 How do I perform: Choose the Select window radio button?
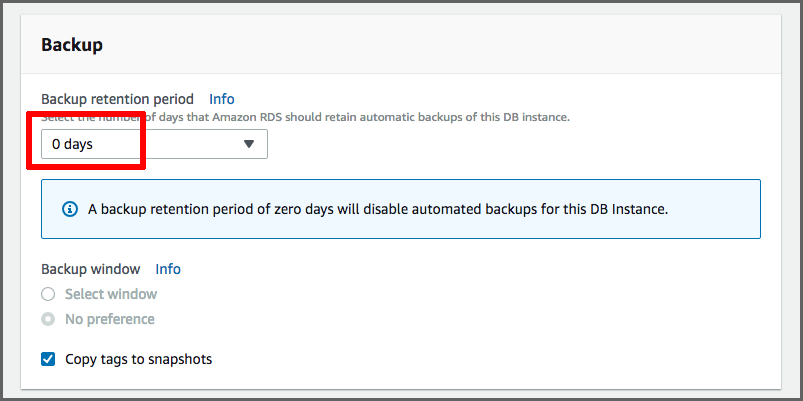tap(48, 294)
